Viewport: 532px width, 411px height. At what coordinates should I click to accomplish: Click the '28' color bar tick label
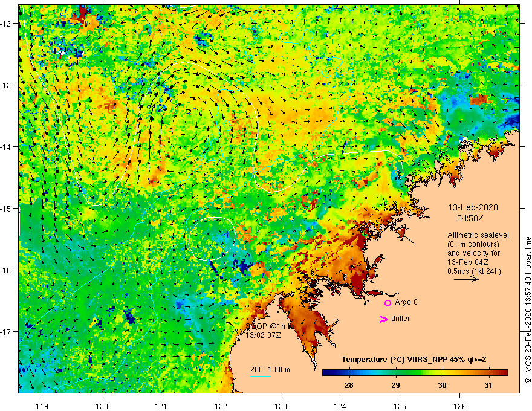pyautogui.click(x=349, y=385)
